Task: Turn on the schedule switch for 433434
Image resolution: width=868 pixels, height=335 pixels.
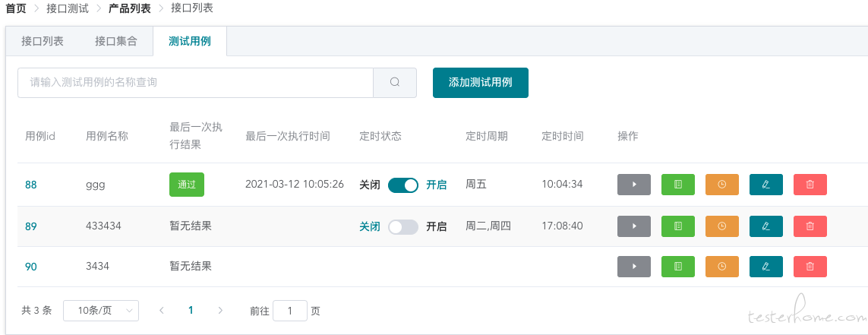Action: pos(403,226)
